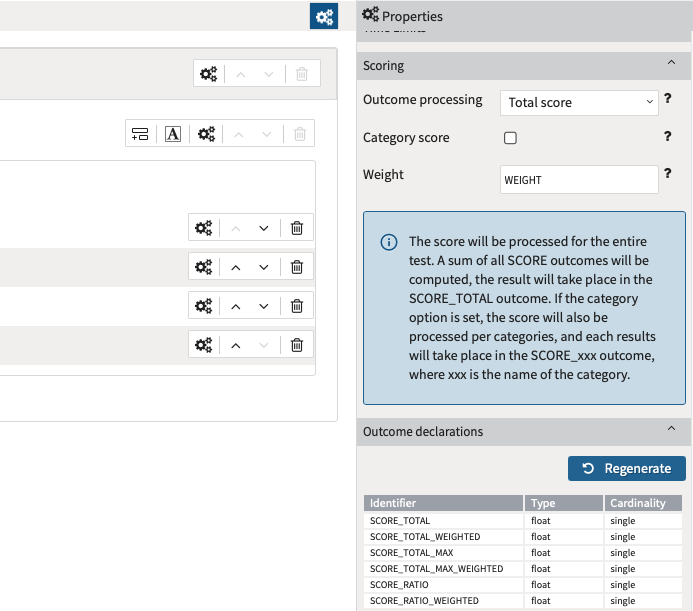Open the Outcome processing dropdown
This screenshot has height=611, width=693.
click(x=579, y=102)
